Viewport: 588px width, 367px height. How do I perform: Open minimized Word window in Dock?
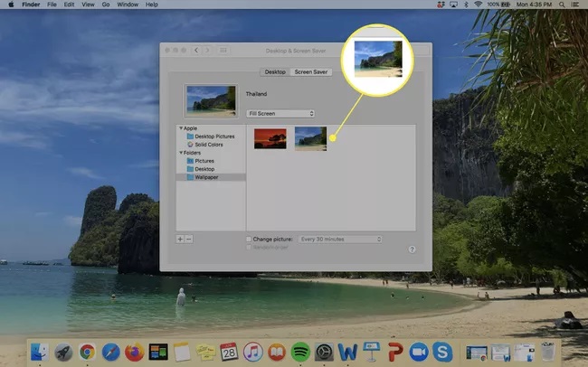500,353
